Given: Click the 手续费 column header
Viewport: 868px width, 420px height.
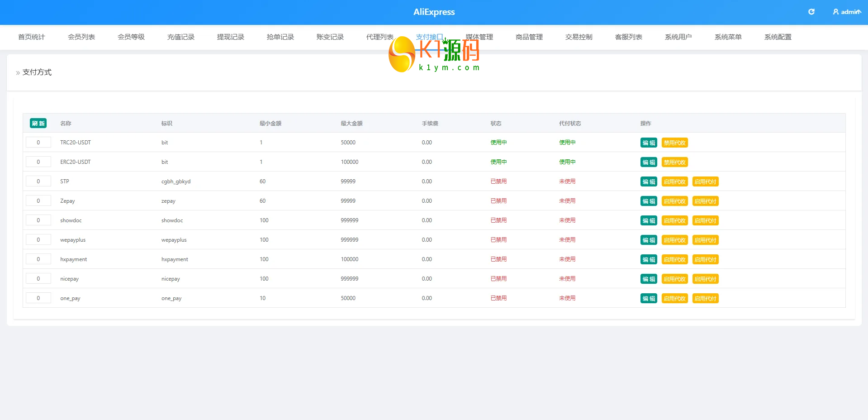Looking at the screenshot, I should pyautogui.click(x=430, y=123).
